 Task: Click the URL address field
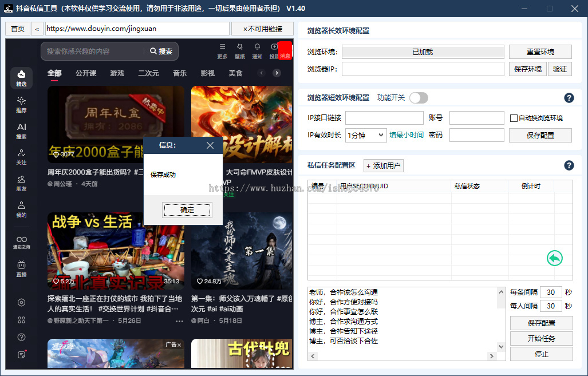pos(137,29)
